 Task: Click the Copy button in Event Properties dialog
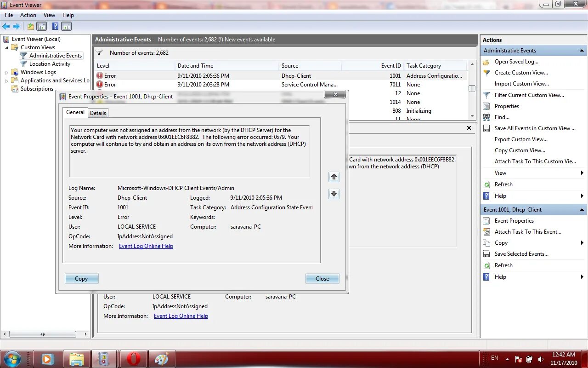click(x=81, y=279)
